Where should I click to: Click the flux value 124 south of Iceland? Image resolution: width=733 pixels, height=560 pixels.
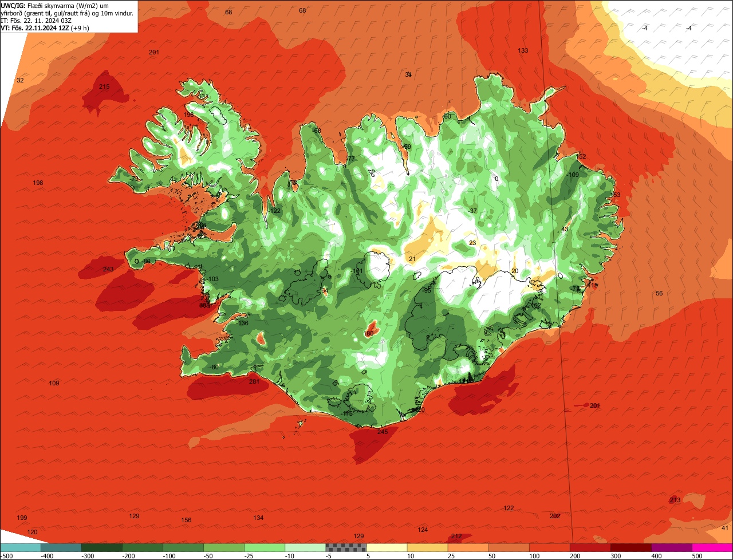[x=423, y=530]
